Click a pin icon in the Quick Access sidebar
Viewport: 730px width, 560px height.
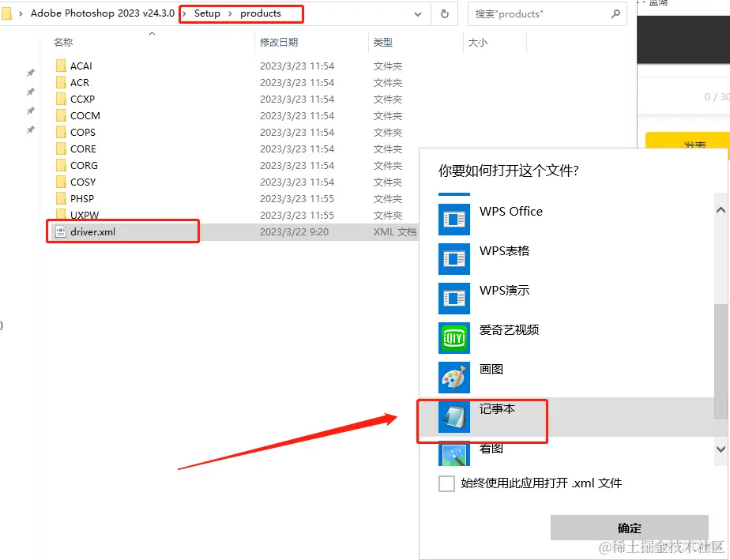[30, 72]
